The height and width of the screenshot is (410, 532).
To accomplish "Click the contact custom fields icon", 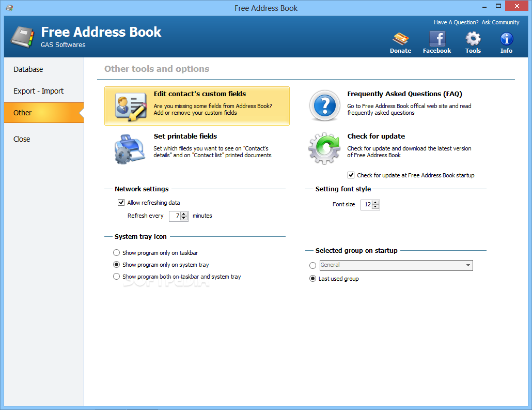I will (131, 107).
